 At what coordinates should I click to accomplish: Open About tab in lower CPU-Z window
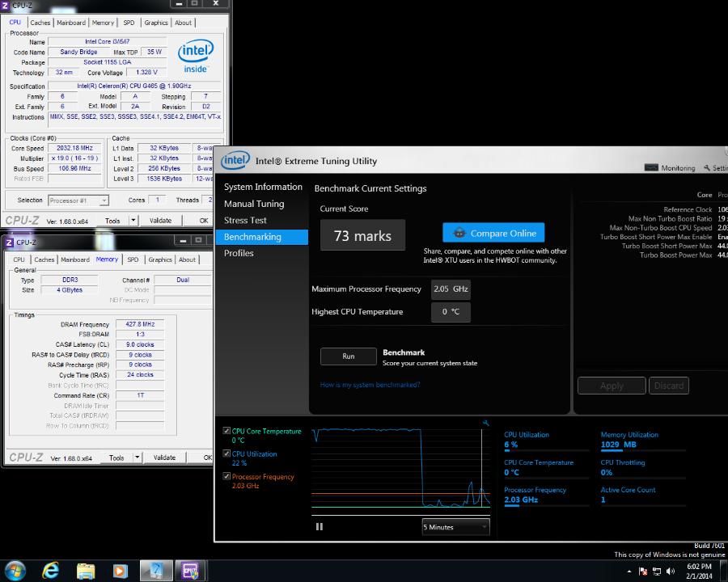coord(187,260)
